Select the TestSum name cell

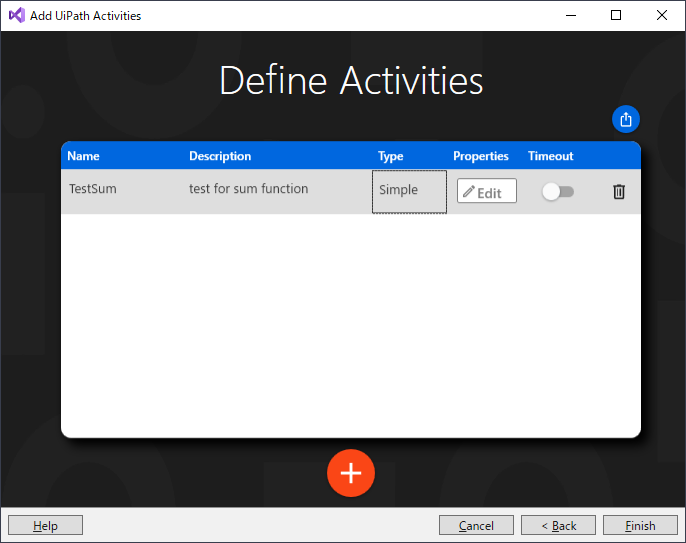point(93,189)
